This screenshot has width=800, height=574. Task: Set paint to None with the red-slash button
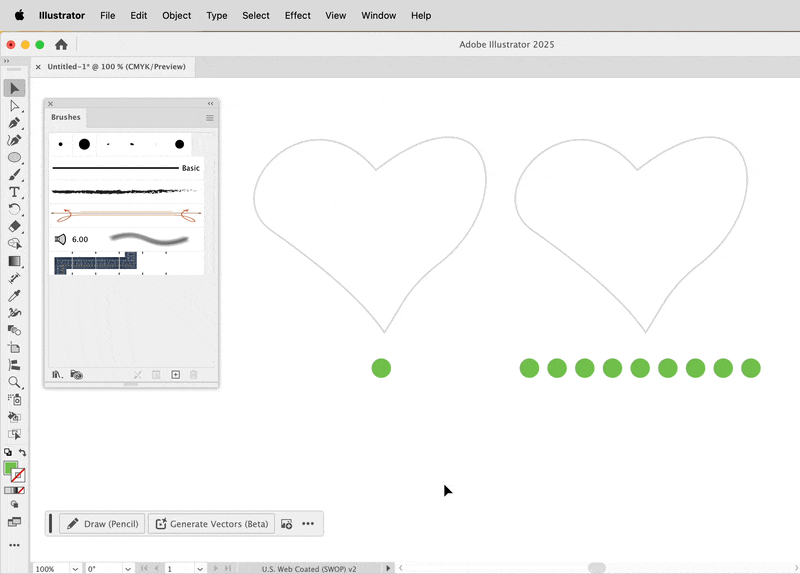(21, 490)
